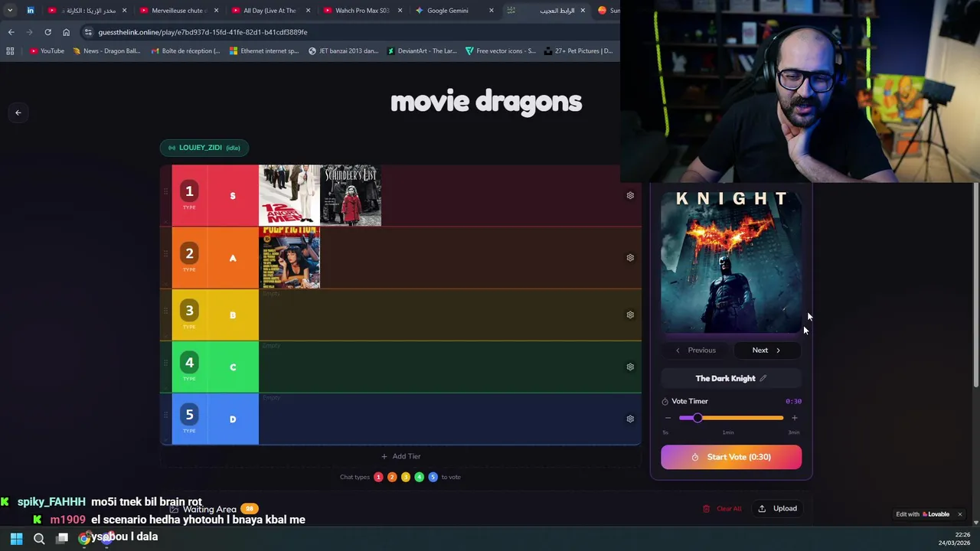Close the Merveilleuse chute tab
Screen dimensions: 980x551
pyautogui.click(x=216, y=11)
